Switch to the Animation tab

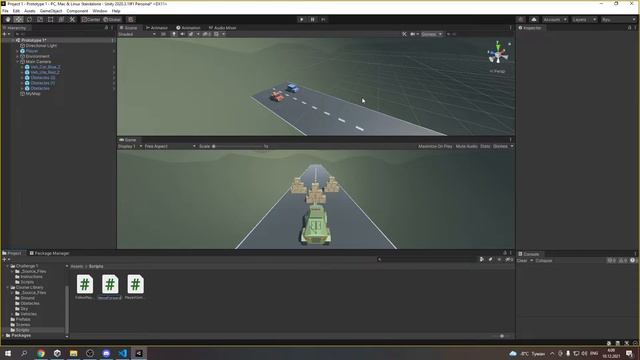point(188,28)
